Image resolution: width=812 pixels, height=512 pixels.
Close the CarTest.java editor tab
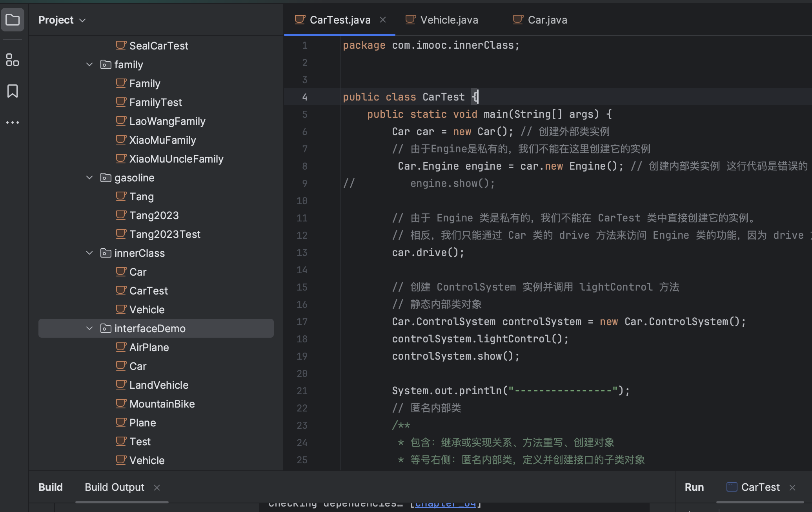pyautogui.click(x=383, y=20)
